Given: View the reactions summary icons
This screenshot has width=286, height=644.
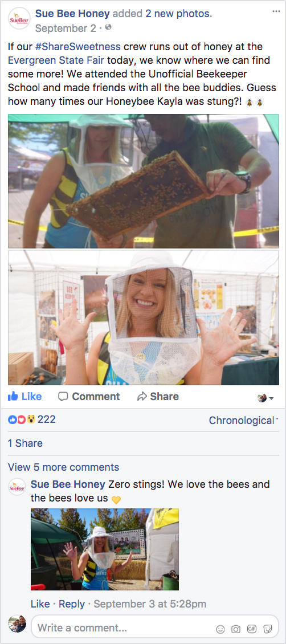Looking at the screenshot, I should click(22, 420).
